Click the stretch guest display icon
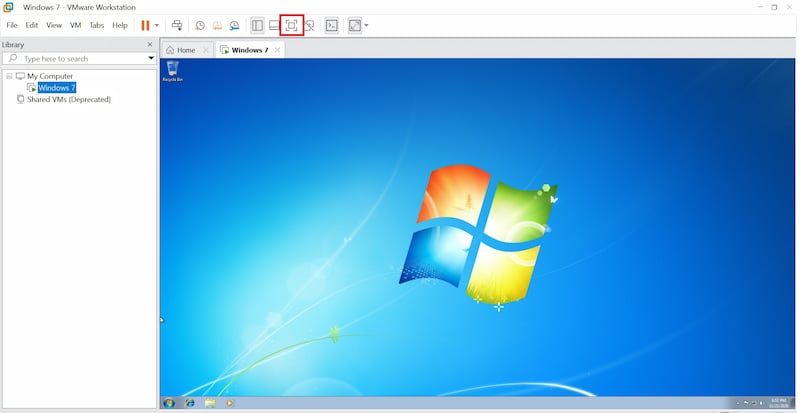The image size is (800, 413). click(x=355, y=25)
